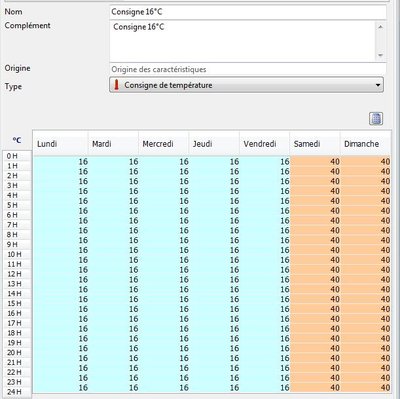Click the Nom input field
Screen dimensions: 400x399
coord(248,12)
